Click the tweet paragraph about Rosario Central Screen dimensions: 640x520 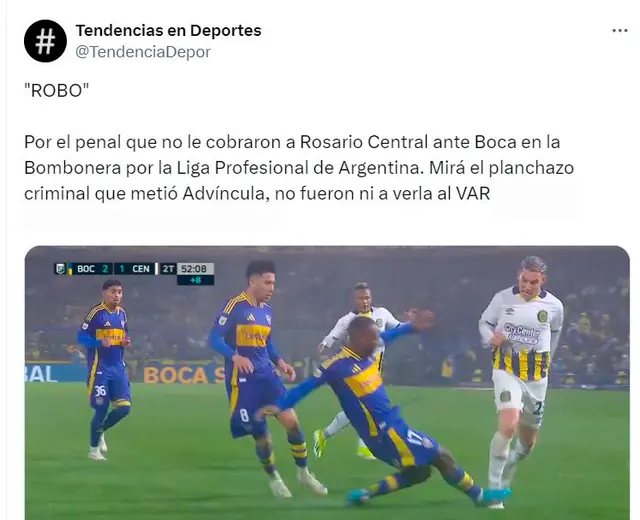299,168
